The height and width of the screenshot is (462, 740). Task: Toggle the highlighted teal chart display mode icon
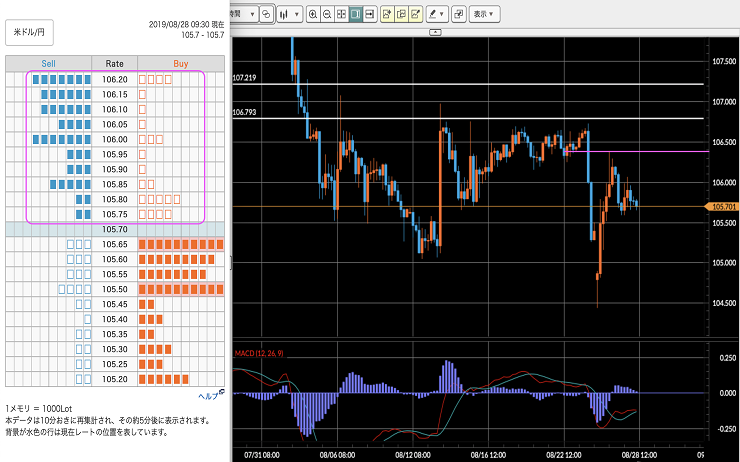[x=355, y=14]
